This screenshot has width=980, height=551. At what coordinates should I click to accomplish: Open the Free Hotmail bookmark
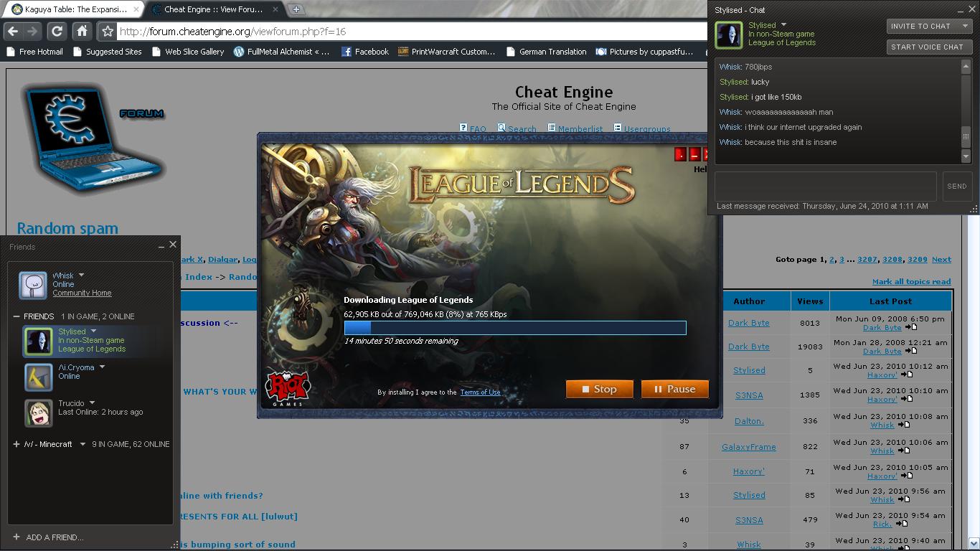34,52
